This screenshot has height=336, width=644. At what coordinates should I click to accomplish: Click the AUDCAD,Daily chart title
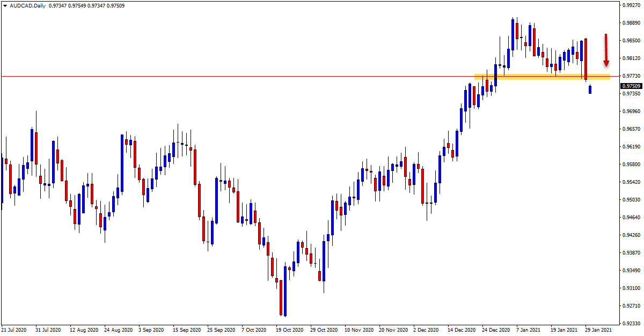[x=27, y=5]
